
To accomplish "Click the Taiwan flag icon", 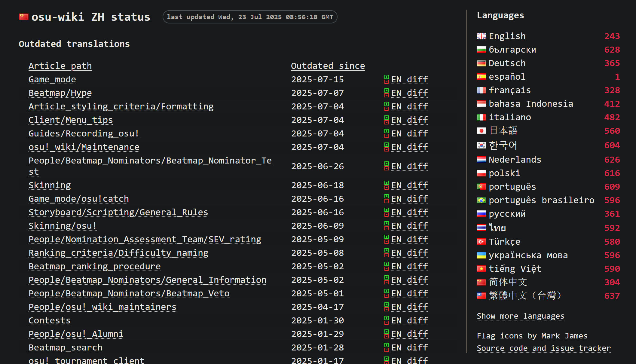I will (481, 296).
